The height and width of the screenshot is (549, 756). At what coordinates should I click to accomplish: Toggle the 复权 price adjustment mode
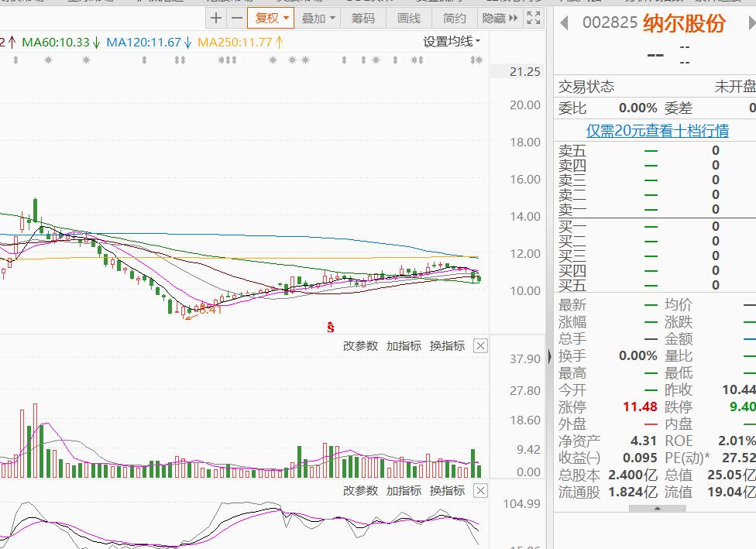(x=266, y=18)
